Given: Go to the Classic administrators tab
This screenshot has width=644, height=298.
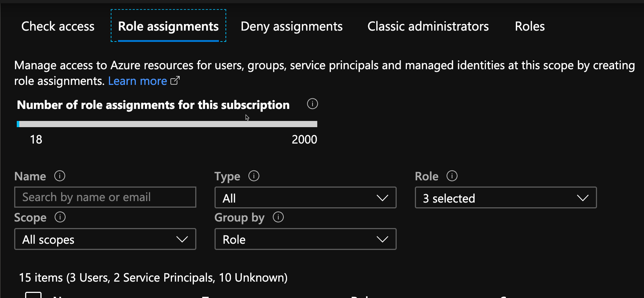Looking at the screenshot, I should coord(428,26).
